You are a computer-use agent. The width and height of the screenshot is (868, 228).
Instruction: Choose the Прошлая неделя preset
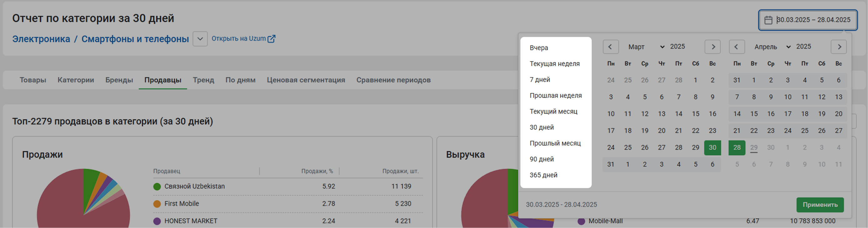point(556,95)
